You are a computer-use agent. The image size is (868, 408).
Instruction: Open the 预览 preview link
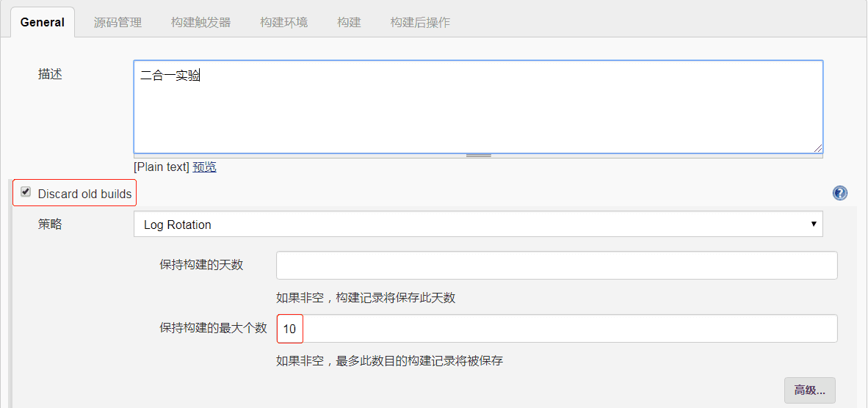pyautogui.click(x=204, y=167)
